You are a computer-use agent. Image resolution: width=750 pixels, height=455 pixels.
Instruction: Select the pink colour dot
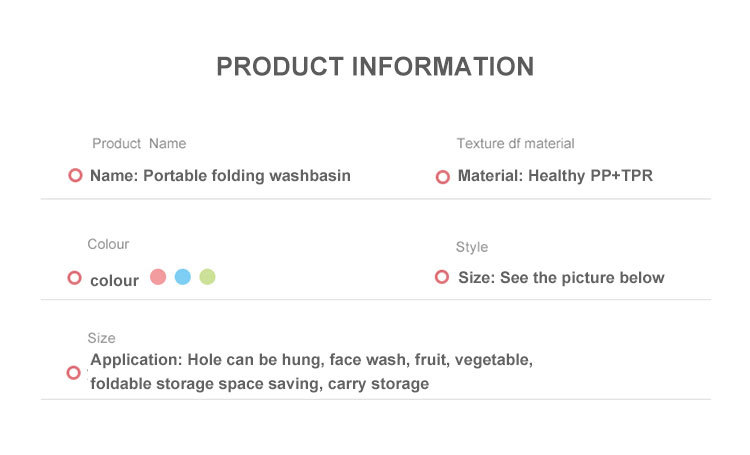point(158,277)
